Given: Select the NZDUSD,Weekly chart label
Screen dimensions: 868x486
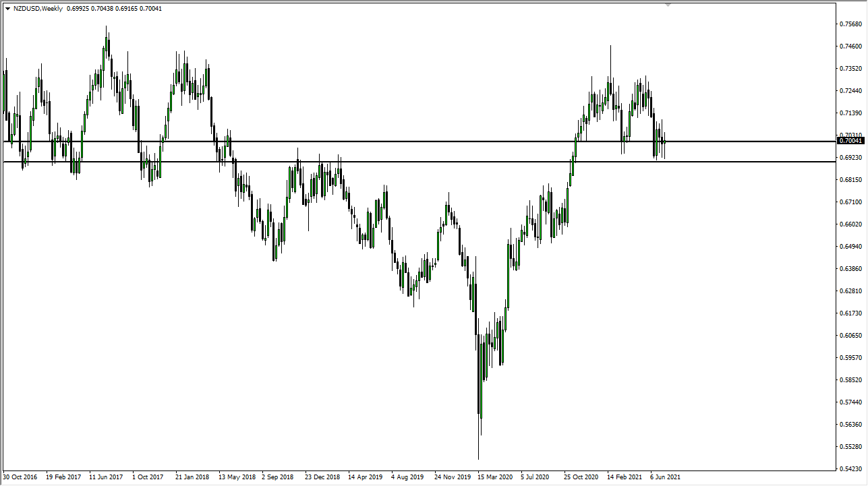Looking at the screenshot, I should point(39,9).
